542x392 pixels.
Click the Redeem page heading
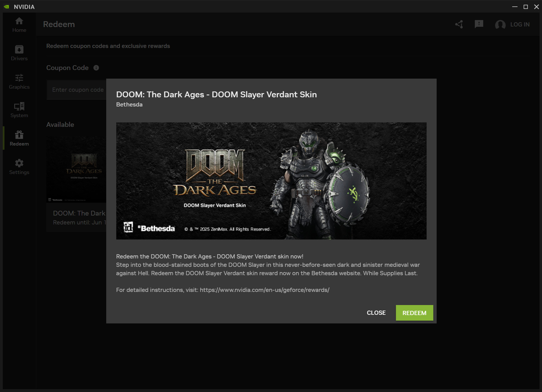point(59,24)
